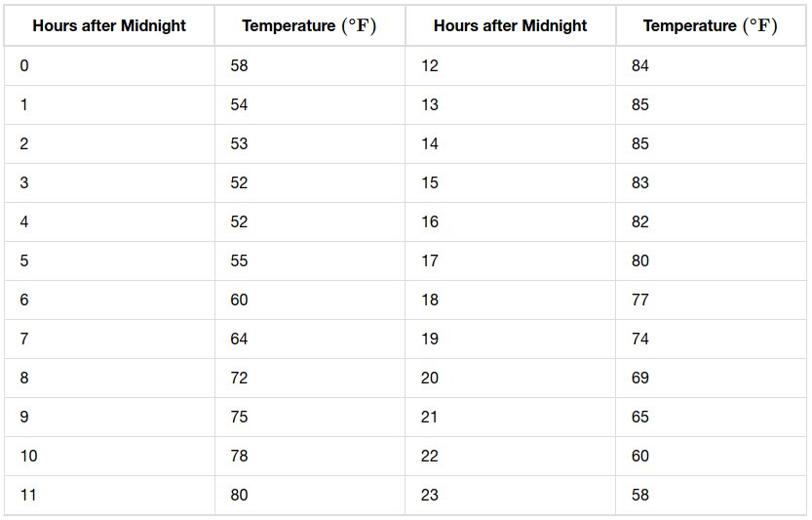Select the temperature 65 cell
The height and width of the screenshot is (520, 812).
[x=711, y=418]
